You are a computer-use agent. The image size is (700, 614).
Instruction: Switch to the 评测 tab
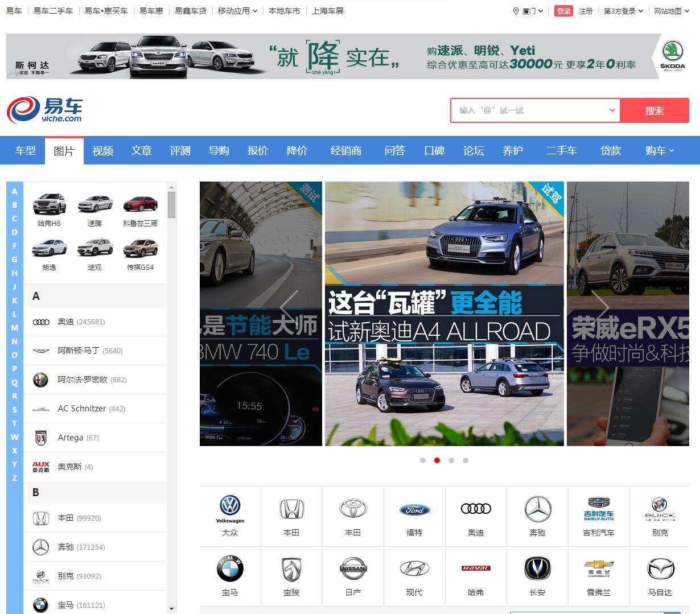click(x=180, y=150)
